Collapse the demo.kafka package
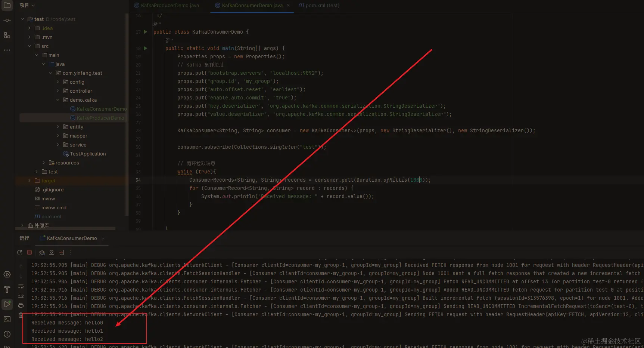 58,100
